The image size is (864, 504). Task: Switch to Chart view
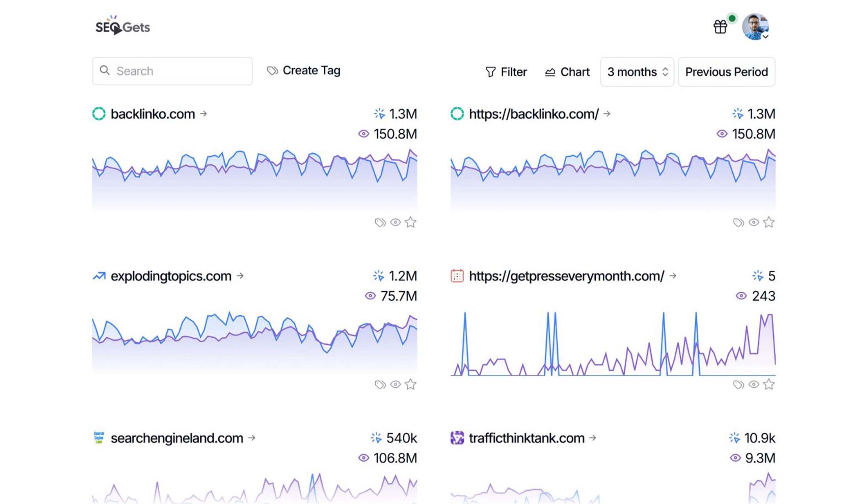click(567, 72)
